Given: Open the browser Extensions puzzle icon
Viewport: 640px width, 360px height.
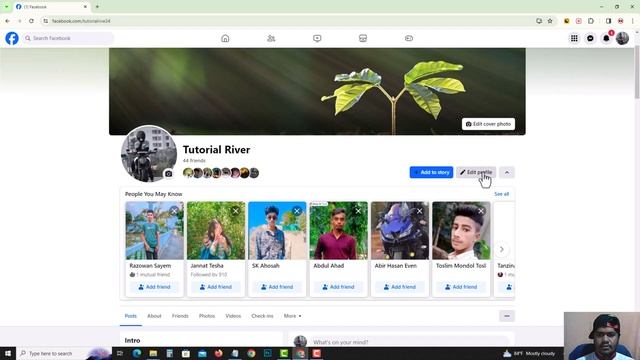Looking at the screenshot, I should point(591,21).
